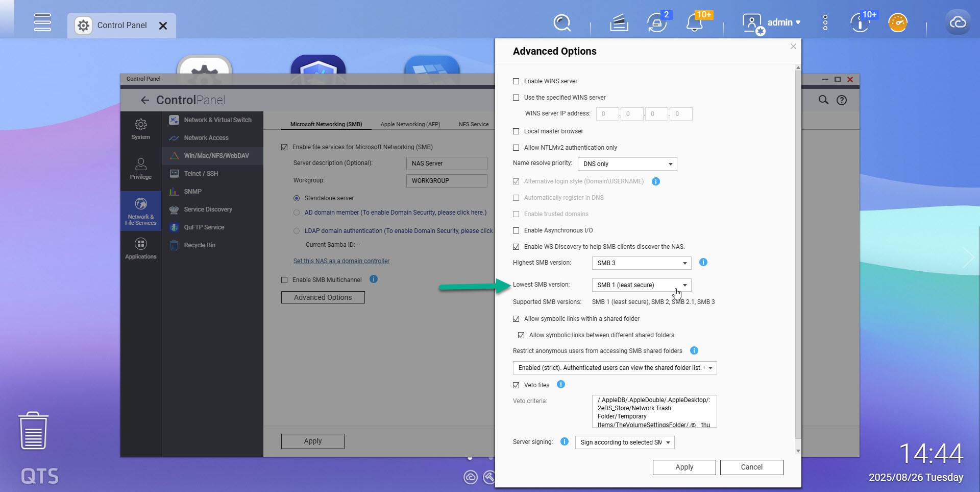Open Server signing dropdown
Screen dimensions: 980x492
point(625,442)
